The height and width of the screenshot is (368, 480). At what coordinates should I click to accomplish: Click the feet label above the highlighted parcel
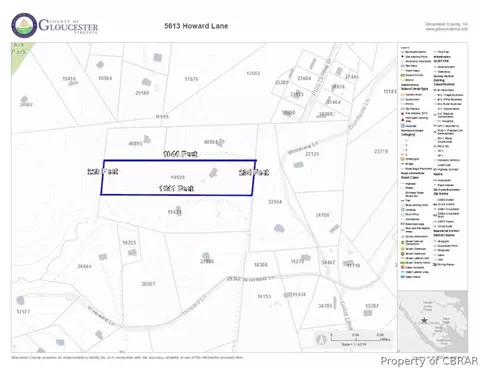click(180, 154)
